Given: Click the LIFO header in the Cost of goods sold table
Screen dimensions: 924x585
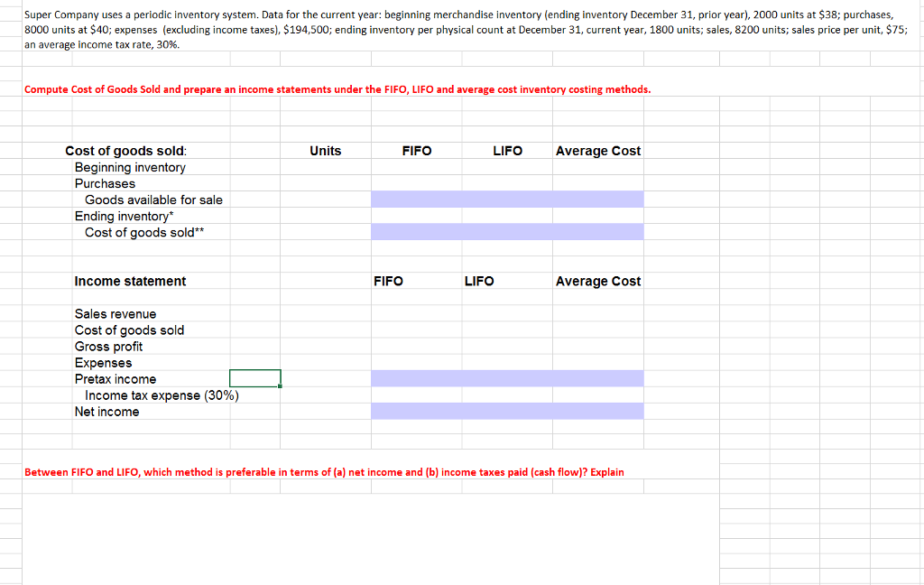Looking at the screenshot, I should [507, 151].
